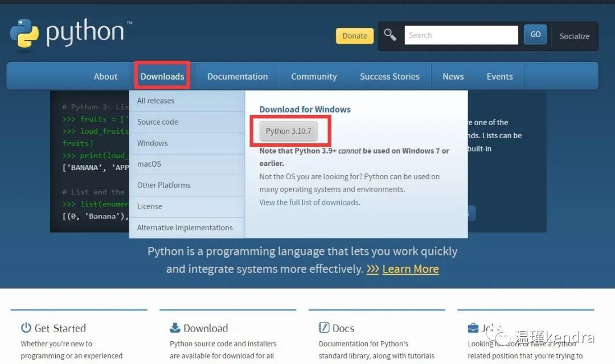
Task: Click the code line "['BANANA', 'APP"
Action: tap(95, 168)
